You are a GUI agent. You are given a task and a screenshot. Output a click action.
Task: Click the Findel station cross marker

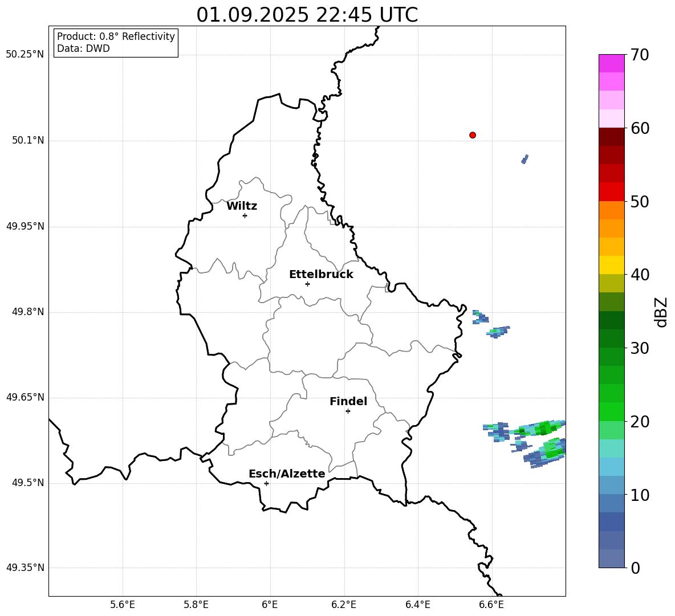(348, 411)
